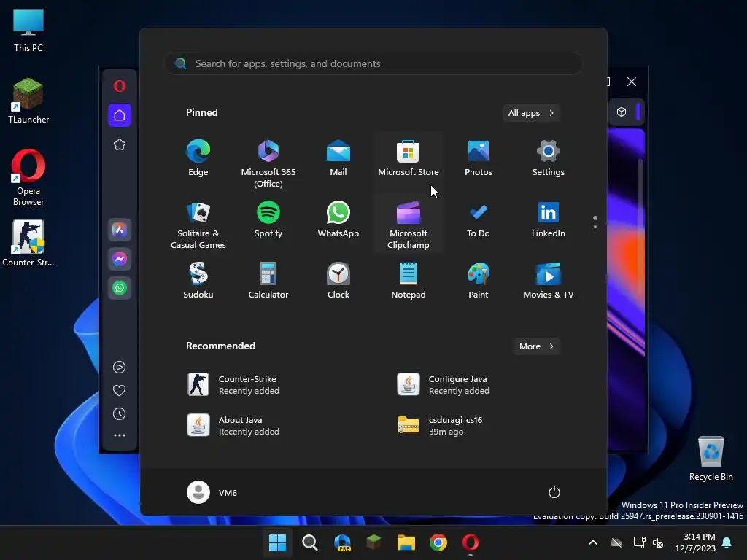Select Counter-Strike desktop shortcut
This screenshot has width=747, height=560.
pos(28,244)
